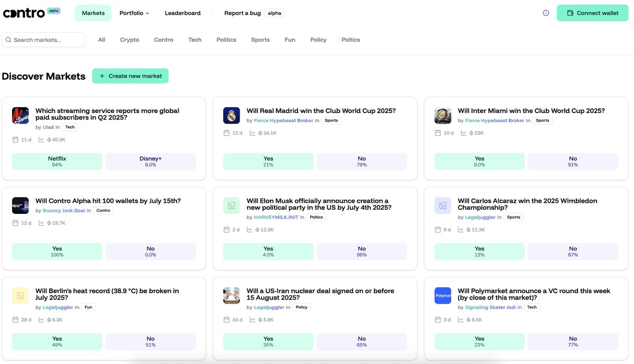The height and width of the screenshot is (364, 634).
Task: Open the Leaderboard page
Action: (183, 13)
